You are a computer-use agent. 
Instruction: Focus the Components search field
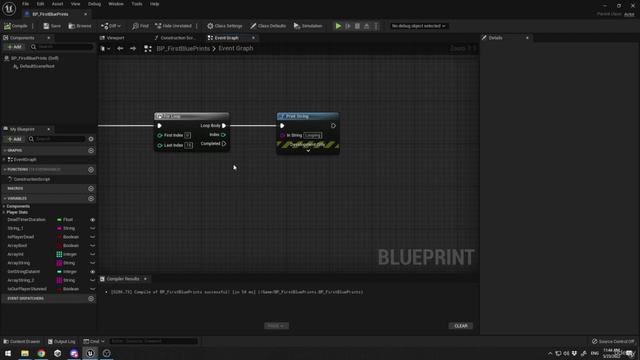tap(62, 47)
